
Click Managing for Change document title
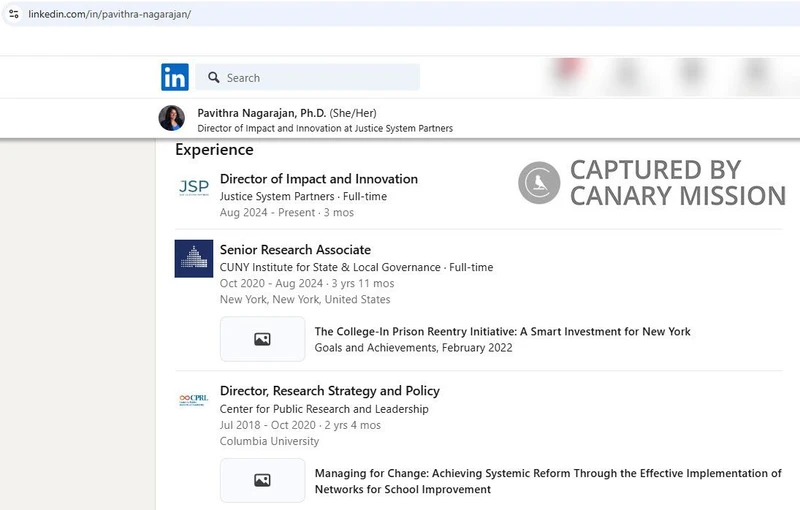click(x=548, y=481)
